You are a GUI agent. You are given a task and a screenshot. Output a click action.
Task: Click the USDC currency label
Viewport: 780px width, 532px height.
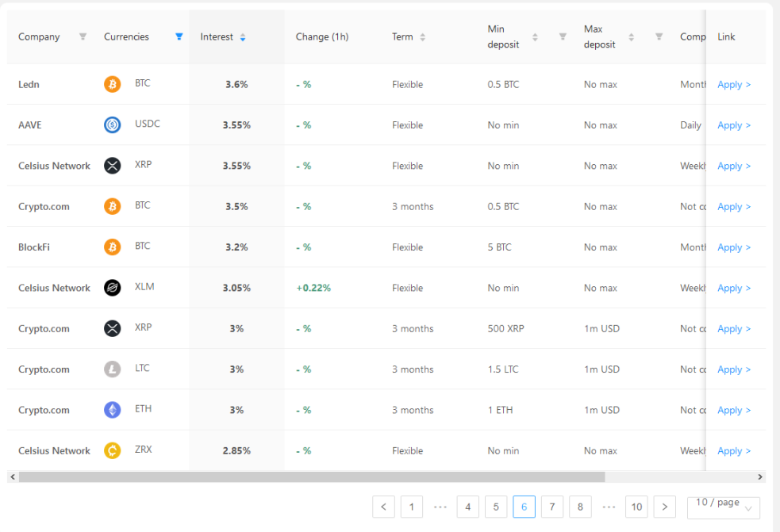148,124
